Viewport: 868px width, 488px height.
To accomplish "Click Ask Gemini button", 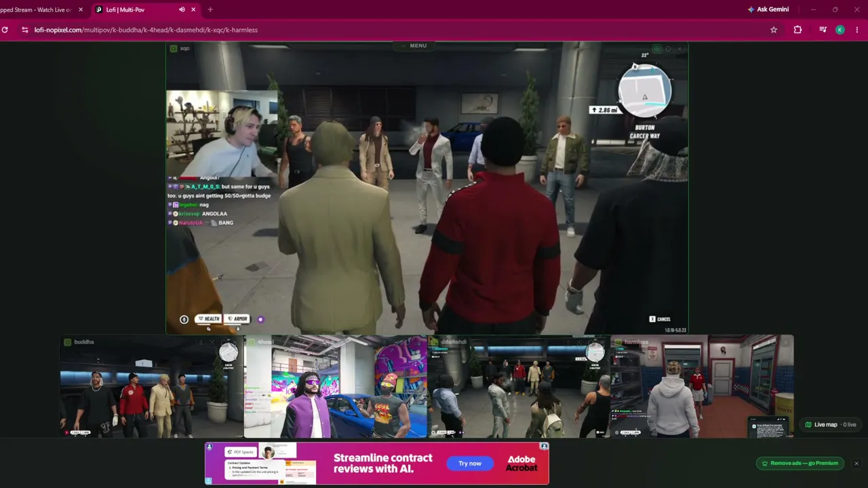I will click(768, 9).
